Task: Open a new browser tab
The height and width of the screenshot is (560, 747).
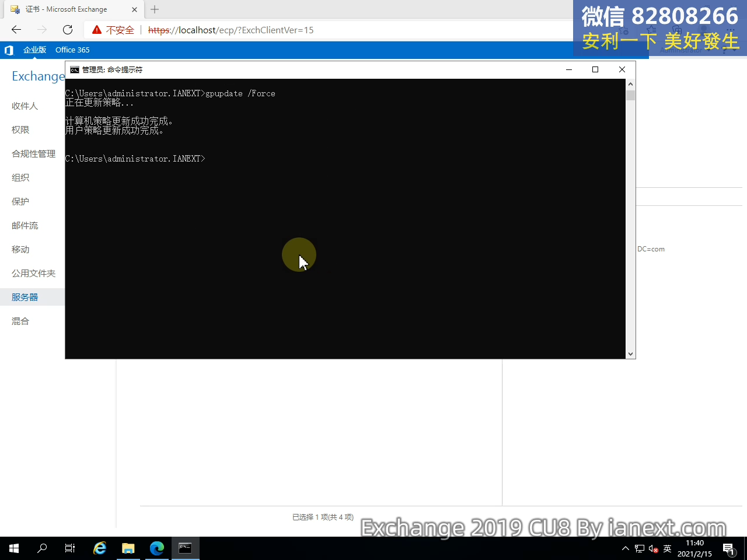Action: pos(155,9)
